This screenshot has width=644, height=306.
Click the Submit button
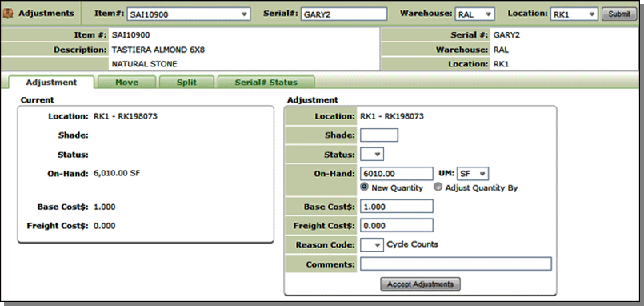(619, 14)
